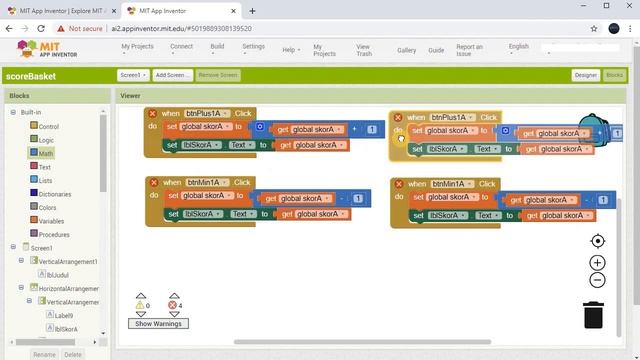640x360 pixels.
Task: Open the Control blocks drawer icon
Action: (x=34, y=125)
